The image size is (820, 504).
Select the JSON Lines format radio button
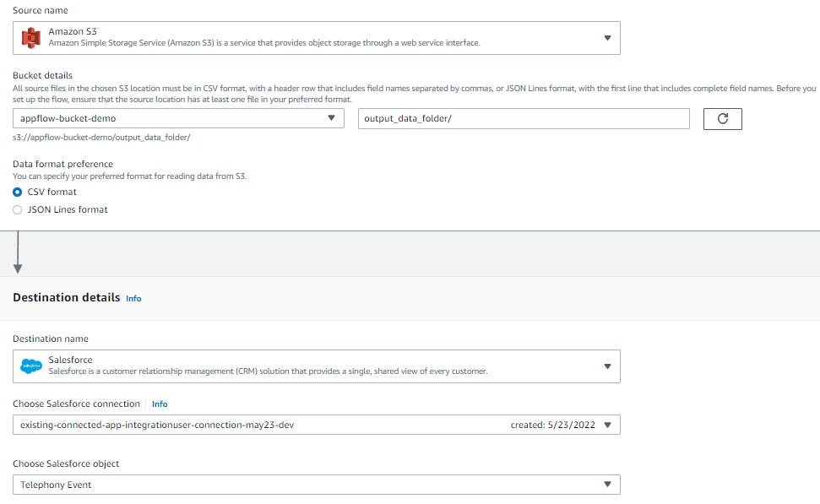click(x=16, y=209)
